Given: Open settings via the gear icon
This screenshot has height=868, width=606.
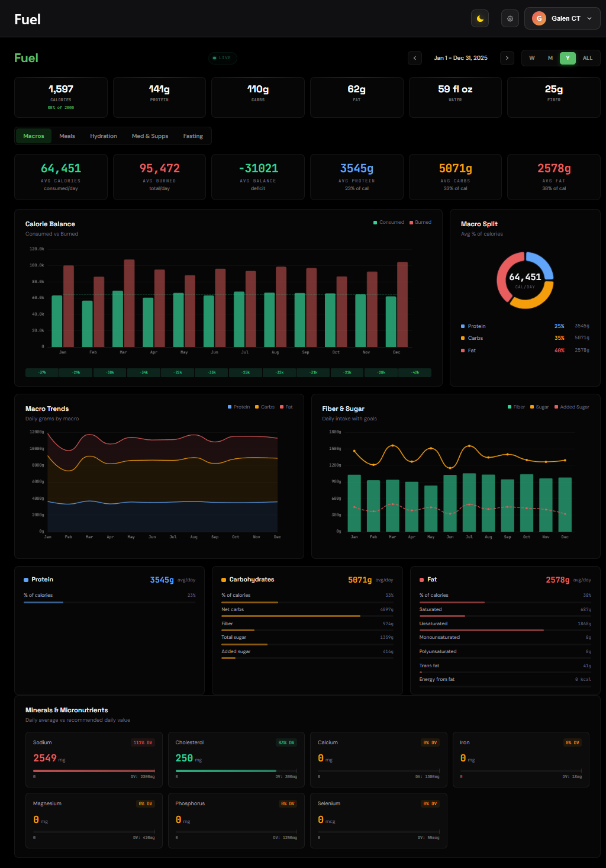Looking at the screenshot, I should coord(510,18).
